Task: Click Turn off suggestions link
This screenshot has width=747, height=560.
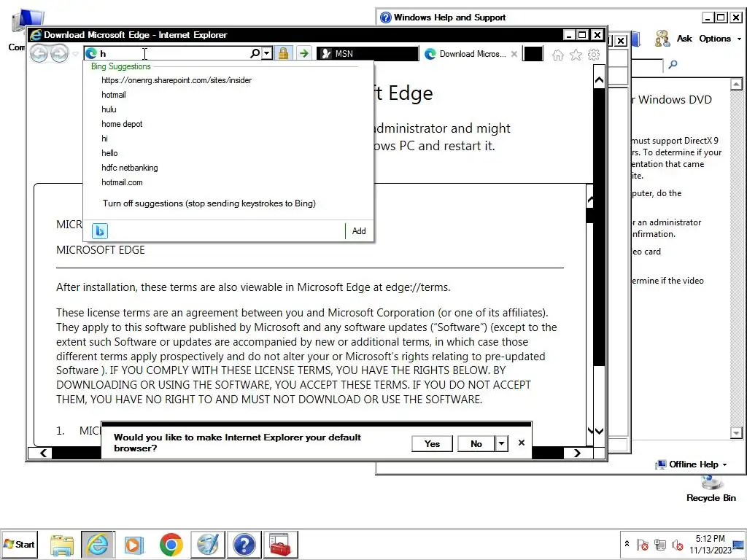Action: click(209, 203)
